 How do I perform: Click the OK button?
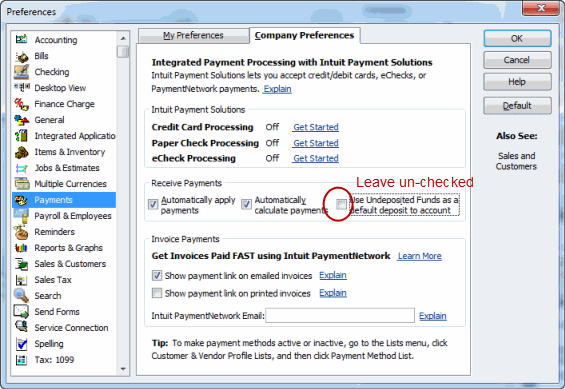(x=517, y=39)
